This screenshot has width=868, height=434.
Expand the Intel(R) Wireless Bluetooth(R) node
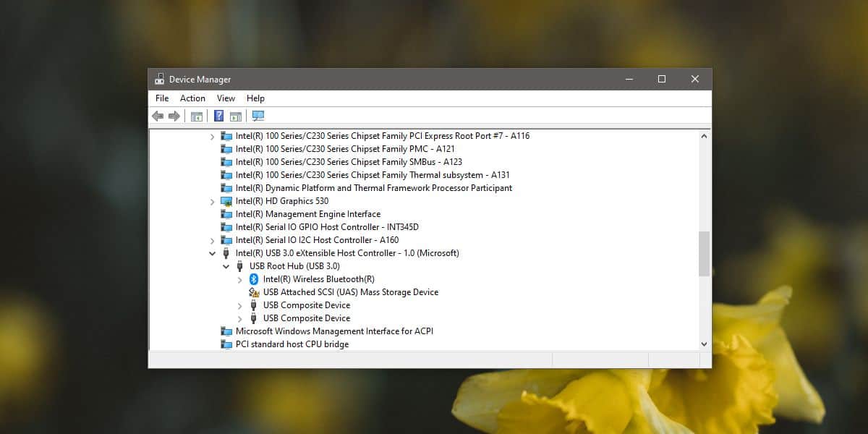click(240, 279)
